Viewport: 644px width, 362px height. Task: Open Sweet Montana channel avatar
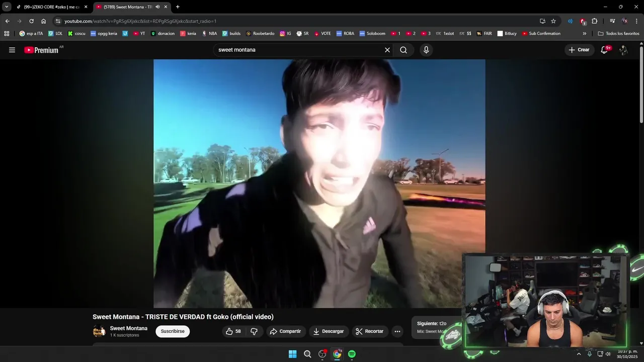99,331
